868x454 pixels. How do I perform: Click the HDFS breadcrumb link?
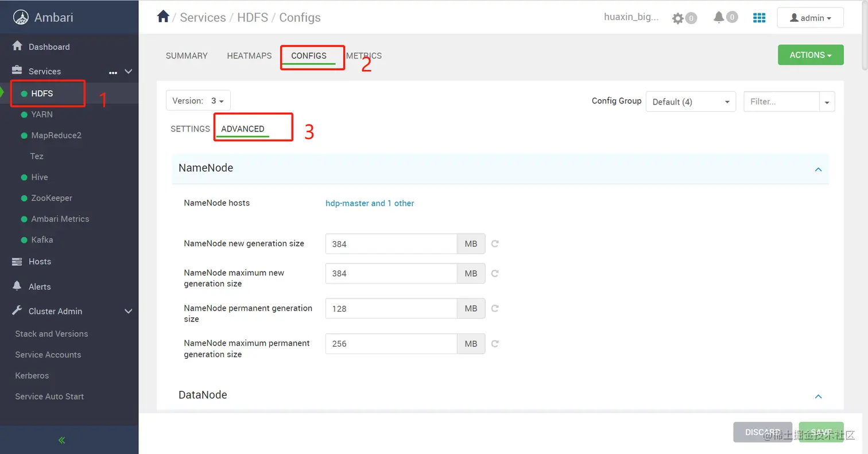pyautogui.click(x=253, y=17)
